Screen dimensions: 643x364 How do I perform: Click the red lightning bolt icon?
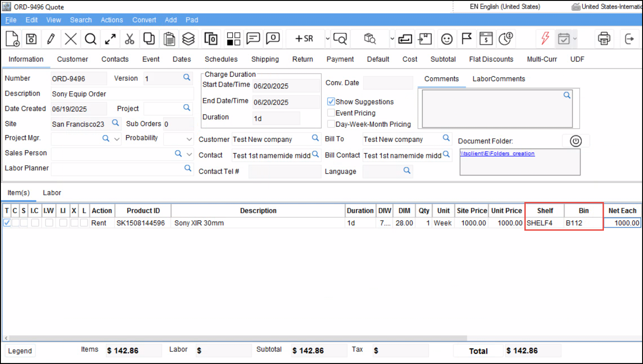coord(545,39)
